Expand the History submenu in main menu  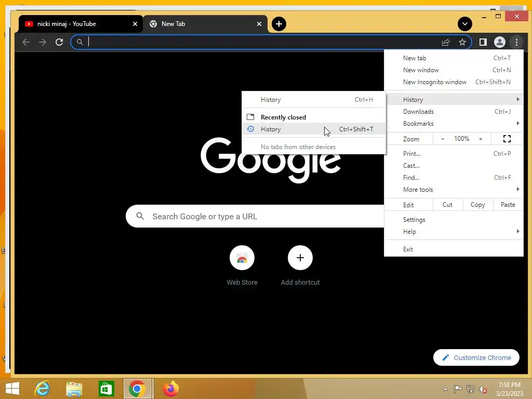[454, 99]
